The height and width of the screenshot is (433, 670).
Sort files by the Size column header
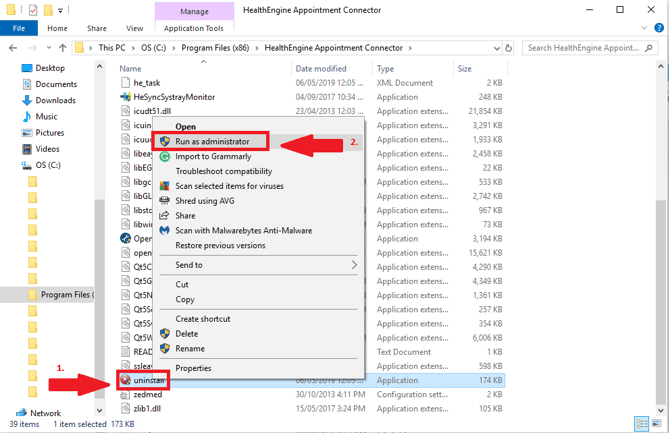click(464, 69)
